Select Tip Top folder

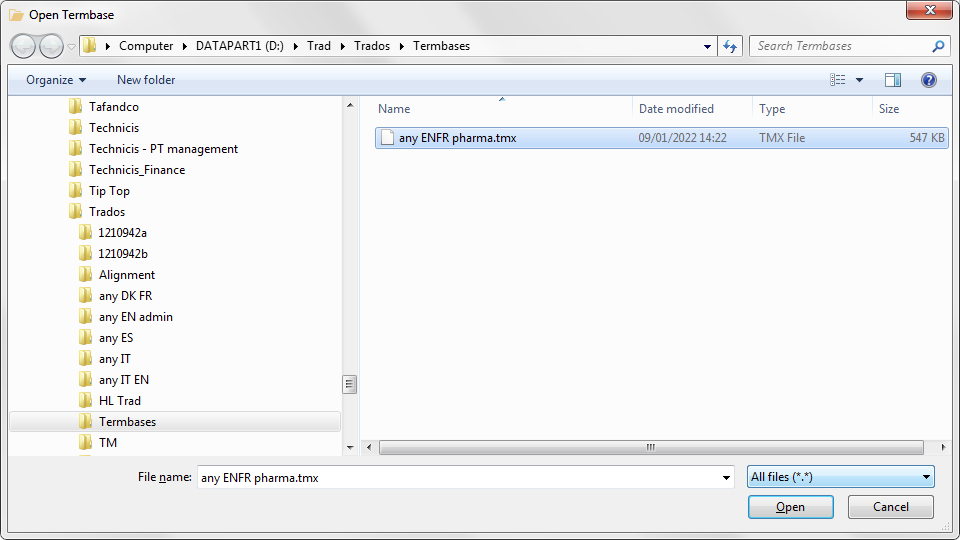point(109,190)
